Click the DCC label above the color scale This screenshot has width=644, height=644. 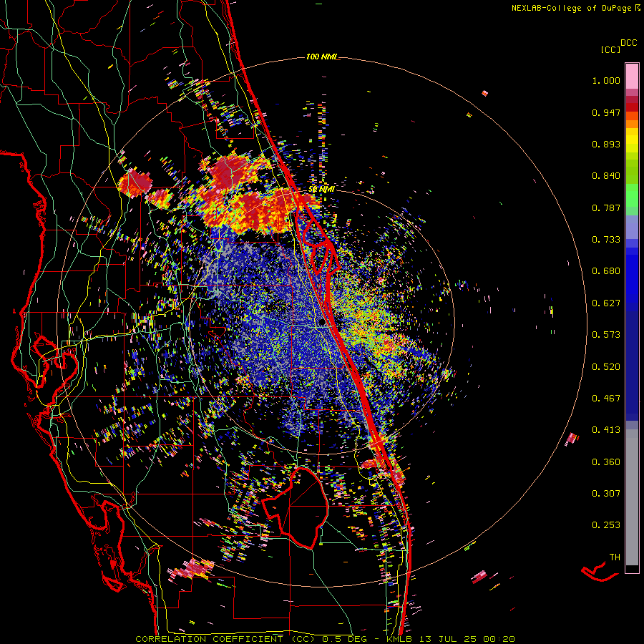point(629,43)
